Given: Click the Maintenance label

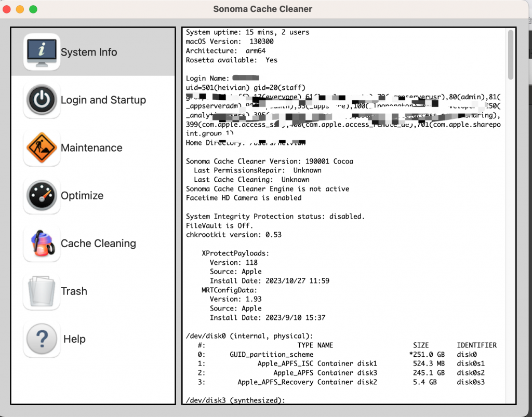Looking at the screenshot, I should [91, 147].
